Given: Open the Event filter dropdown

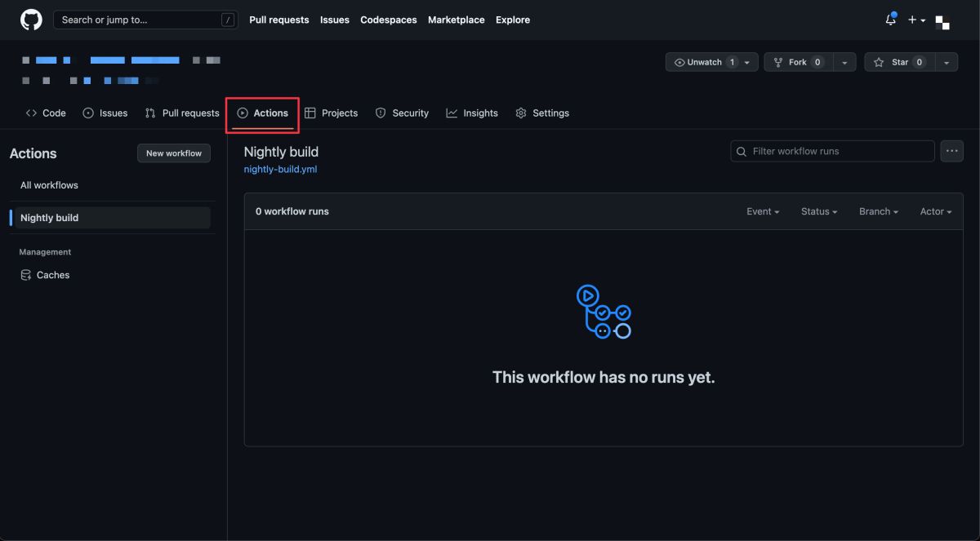Looking at the screenshot, I should (763, 211).
